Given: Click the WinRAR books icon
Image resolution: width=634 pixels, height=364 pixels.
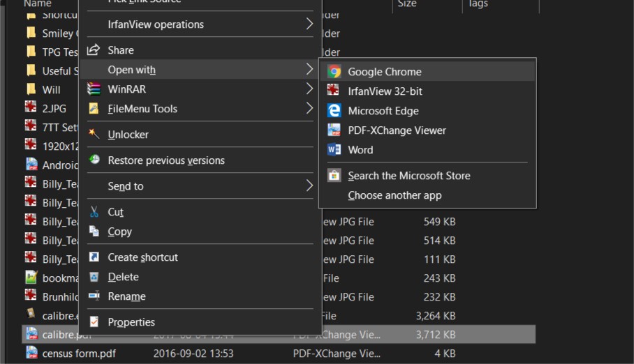Looking at the screenshot, I should click(x=94, y=89).
